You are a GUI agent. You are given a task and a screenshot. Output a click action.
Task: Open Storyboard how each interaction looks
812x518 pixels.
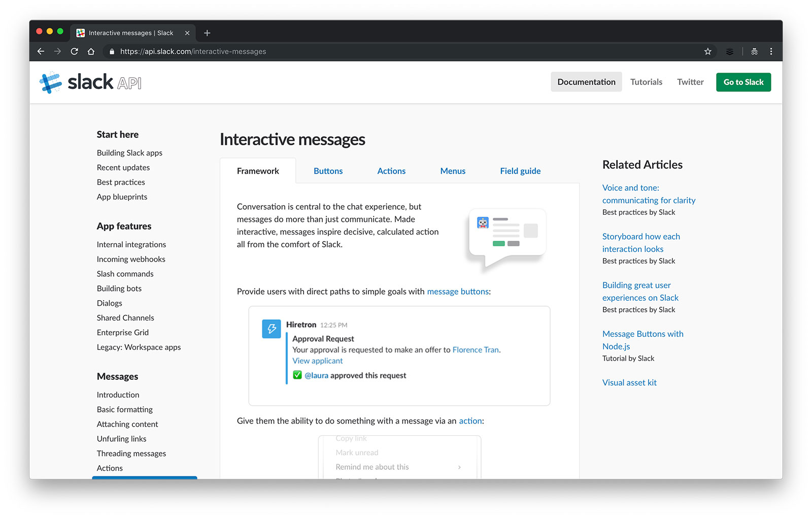(641, 243)
